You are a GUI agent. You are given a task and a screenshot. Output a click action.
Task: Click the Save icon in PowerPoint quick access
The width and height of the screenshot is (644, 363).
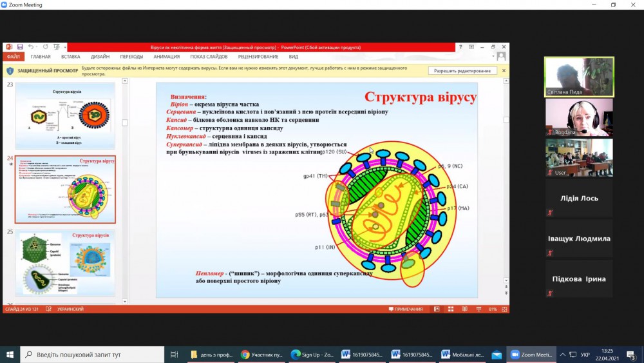pyautogui.click(x=20, y=47)
